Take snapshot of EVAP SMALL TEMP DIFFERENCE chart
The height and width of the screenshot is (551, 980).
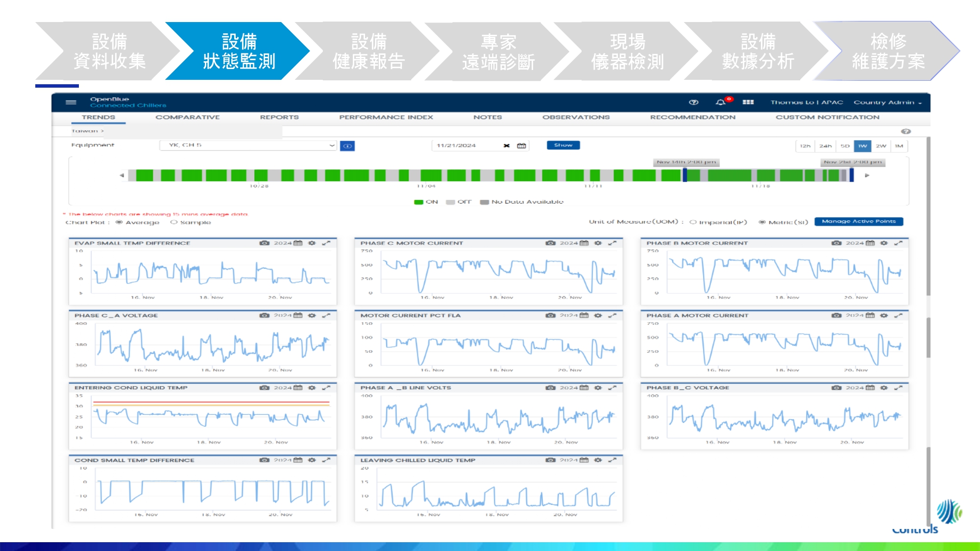tap(265, 243)
